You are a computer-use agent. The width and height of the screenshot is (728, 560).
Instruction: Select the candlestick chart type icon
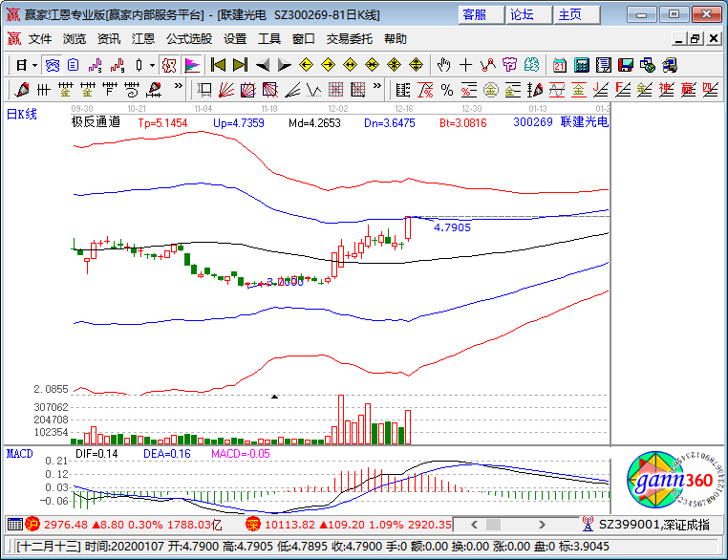(139, 66)
